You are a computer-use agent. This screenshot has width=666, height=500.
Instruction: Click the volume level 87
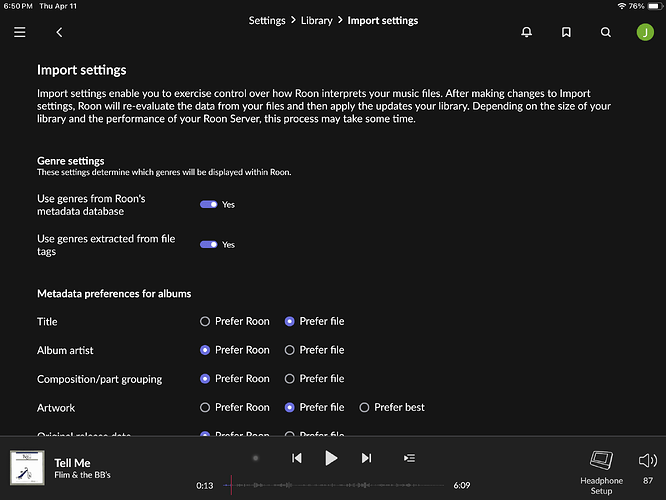[x=648, y=480]
